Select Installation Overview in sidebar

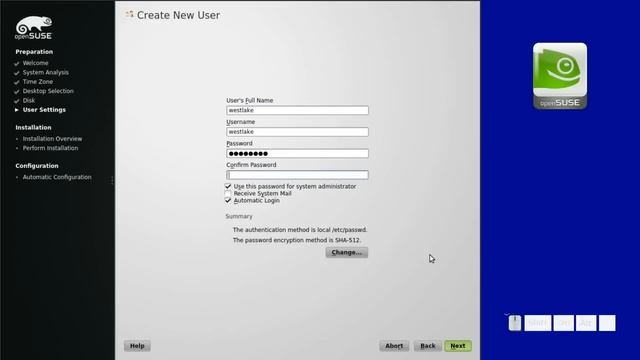pyautogui.click(x=52, y=139)
